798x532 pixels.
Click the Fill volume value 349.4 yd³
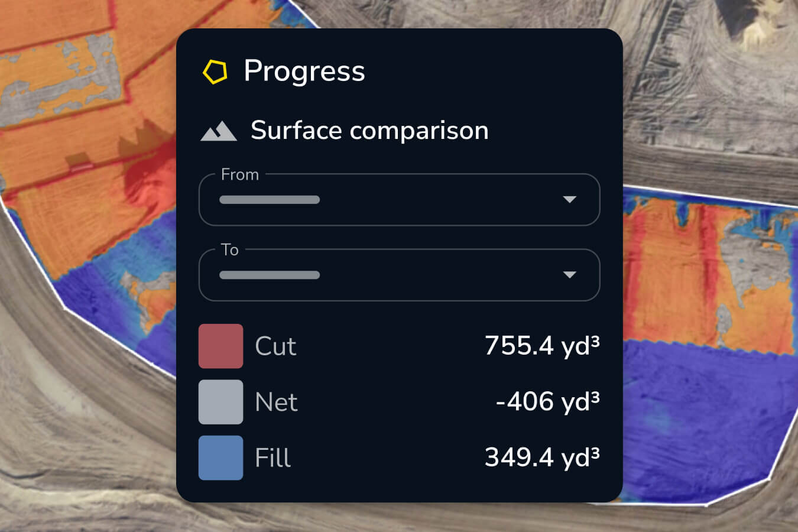point(542,457)
